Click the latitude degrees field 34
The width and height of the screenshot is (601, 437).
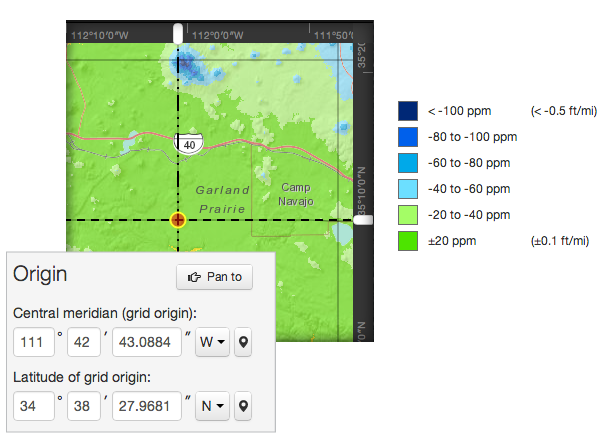click(34, 406)
